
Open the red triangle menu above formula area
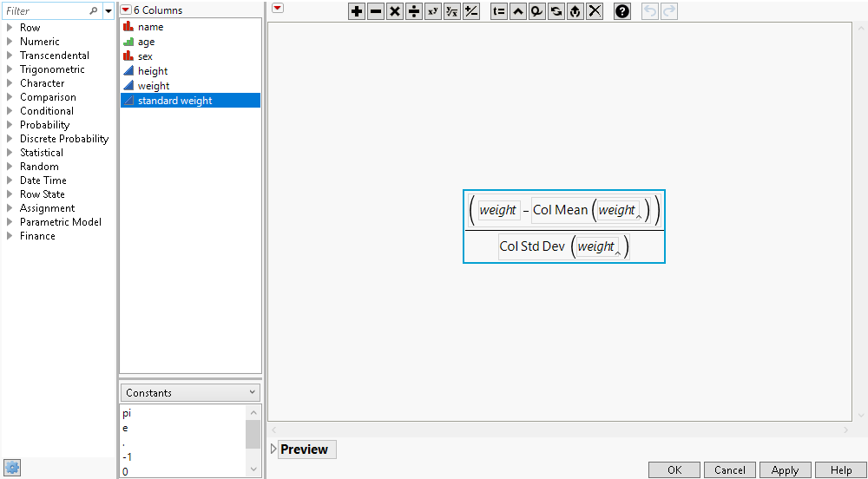click(278, 8)
